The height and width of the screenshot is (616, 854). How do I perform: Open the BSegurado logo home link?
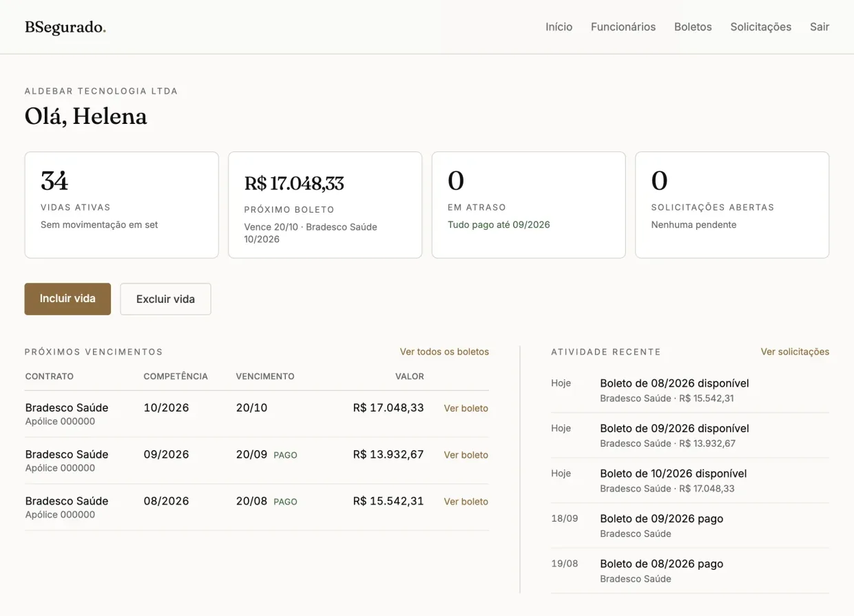[x=65, y=27]
